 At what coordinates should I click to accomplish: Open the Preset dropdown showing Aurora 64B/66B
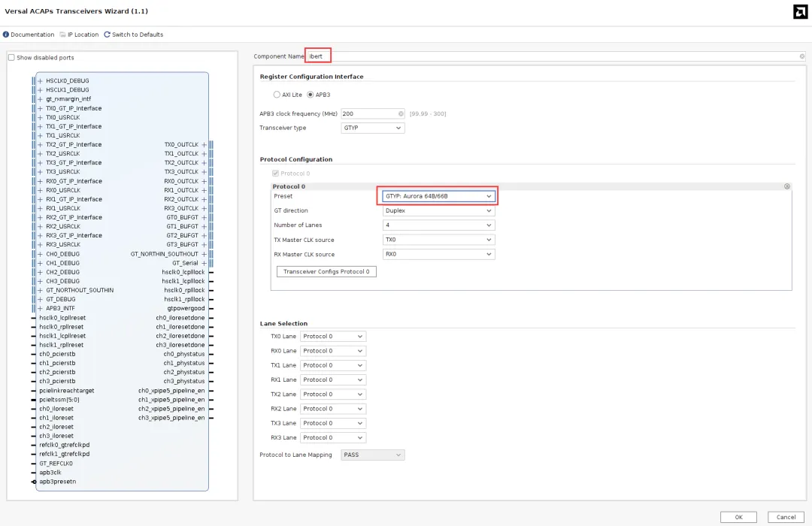coord(438,196)
